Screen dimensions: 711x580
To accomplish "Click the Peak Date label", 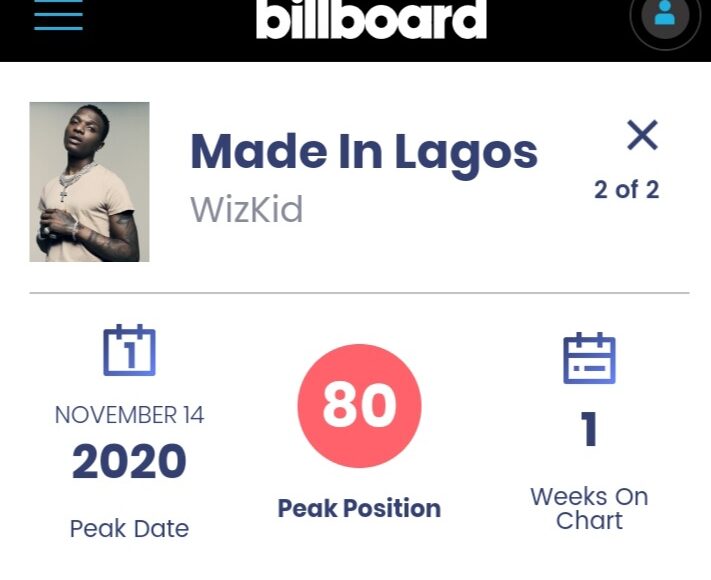I will pos(129,528).
